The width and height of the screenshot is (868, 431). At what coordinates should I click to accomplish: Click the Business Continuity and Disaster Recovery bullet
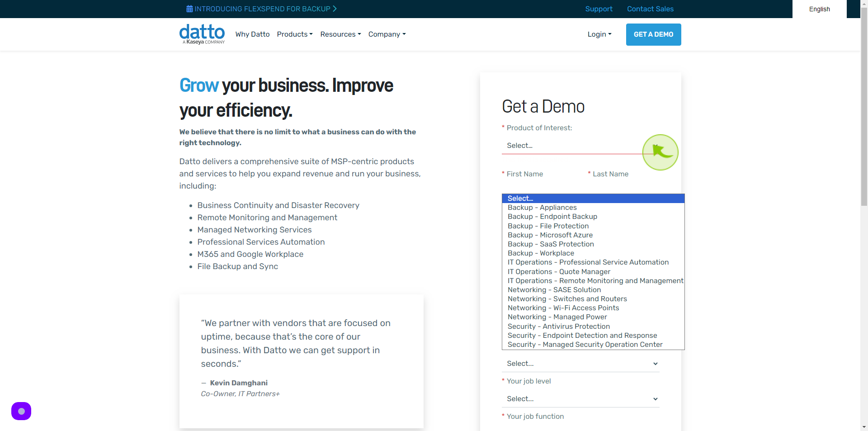(x=278, y=205)
